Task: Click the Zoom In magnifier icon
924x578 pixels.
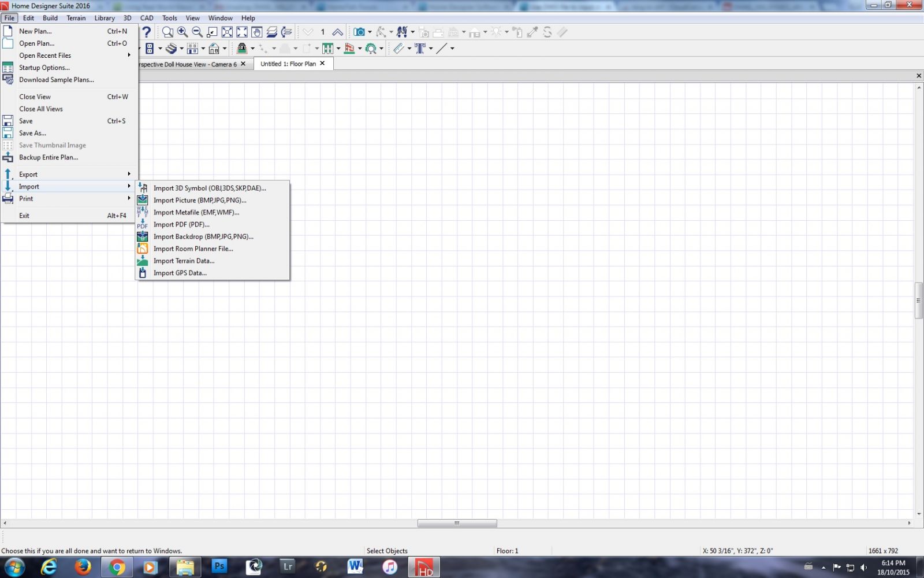Action: click(x=182, y=32)
